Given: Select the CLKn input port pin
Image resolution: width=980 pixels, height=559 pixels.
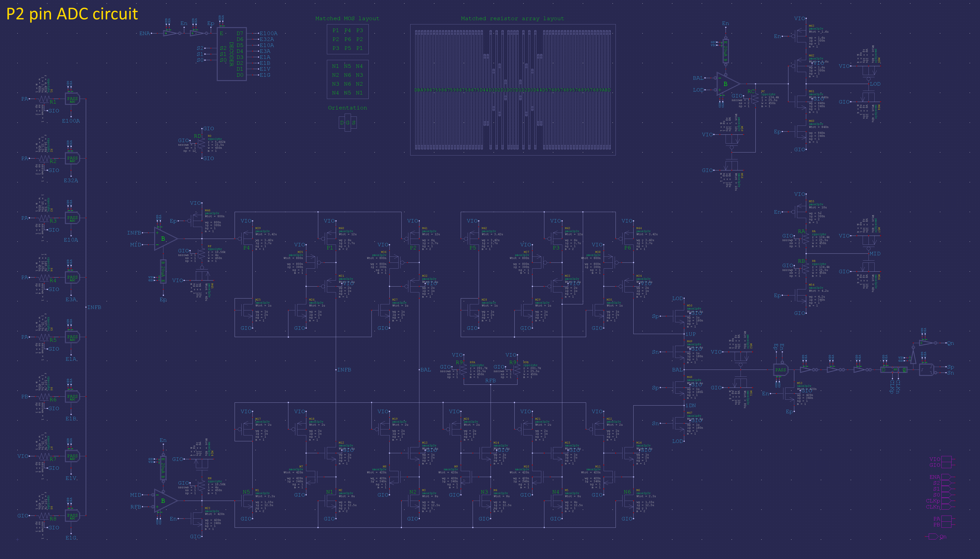Looking at the screenshot, I should pos(946,507).
